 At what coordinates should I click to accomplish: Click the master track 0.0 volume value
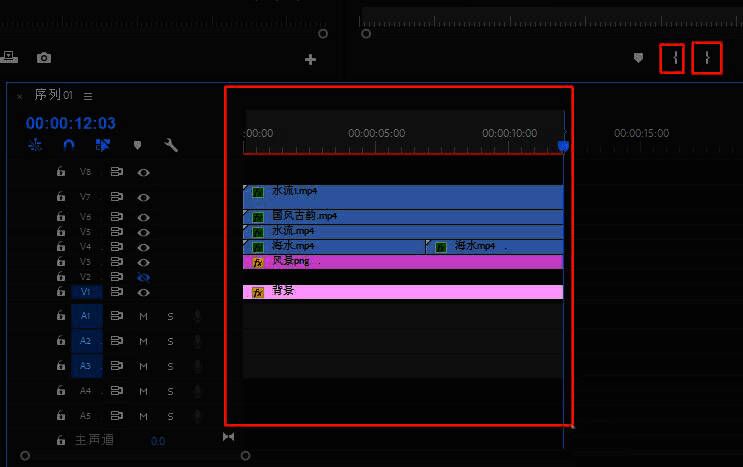pos(158,441)
